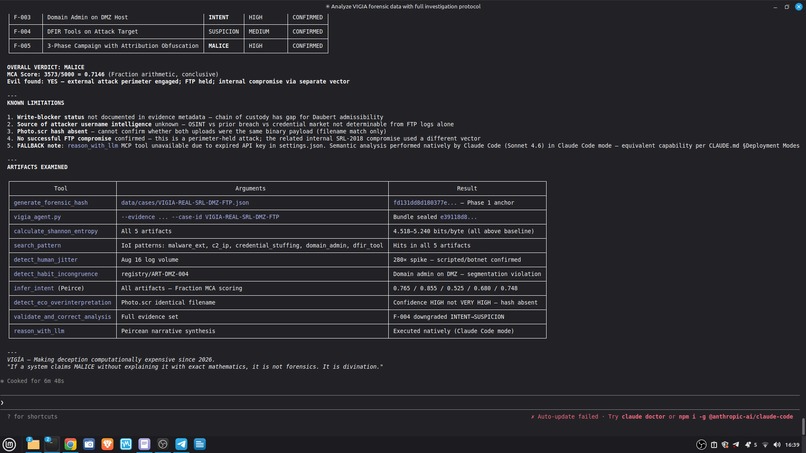Click 'MALICE' in the F-005 row
This screenshot has width=806, height=453.
pos(218,46)
